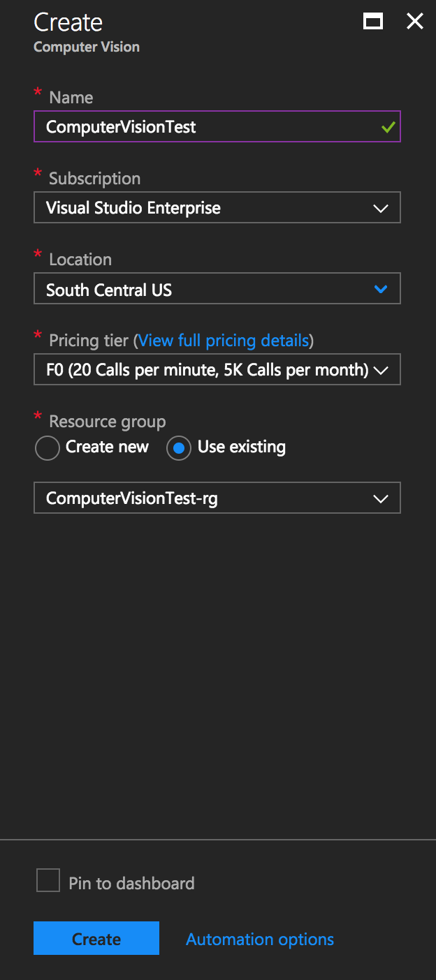This screenshot has width=436, height=980.
Task: Check the Pin to dashboard checkbox
Action: click(48, 880)
